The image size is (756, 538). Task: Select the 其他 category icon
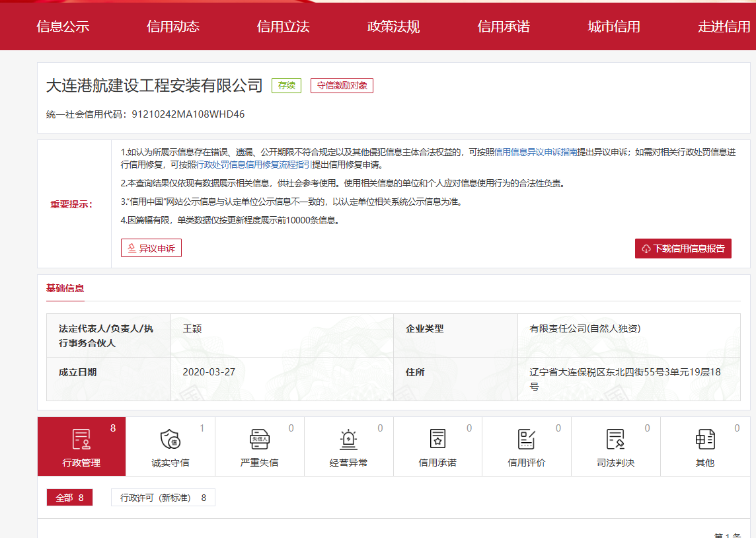(704, 439)
